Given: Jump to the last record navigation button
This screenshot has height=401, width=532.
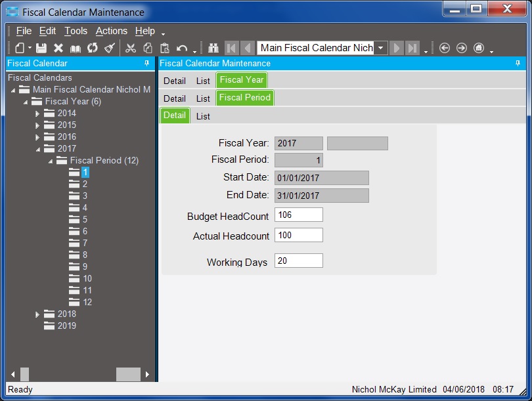Looking at the screenshot, I should (412, 48).
